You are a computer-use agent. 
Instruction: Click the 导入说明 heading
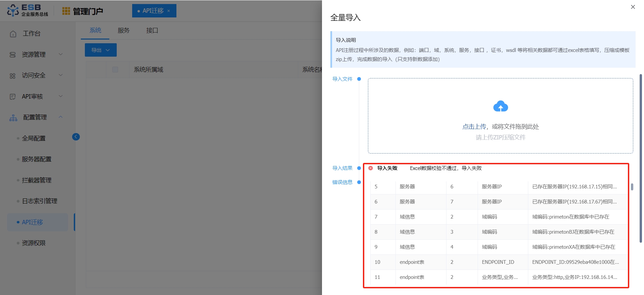(x=346, y=40)
